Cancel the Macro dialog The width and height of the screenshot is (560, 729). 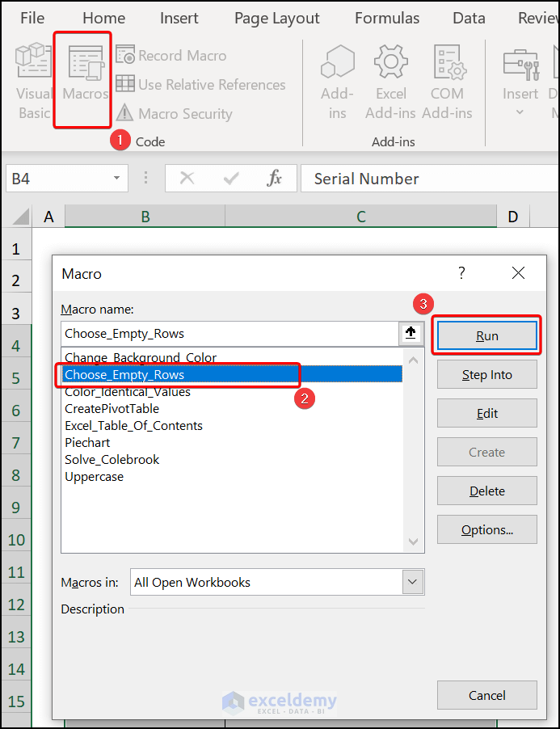coord(486,696)
